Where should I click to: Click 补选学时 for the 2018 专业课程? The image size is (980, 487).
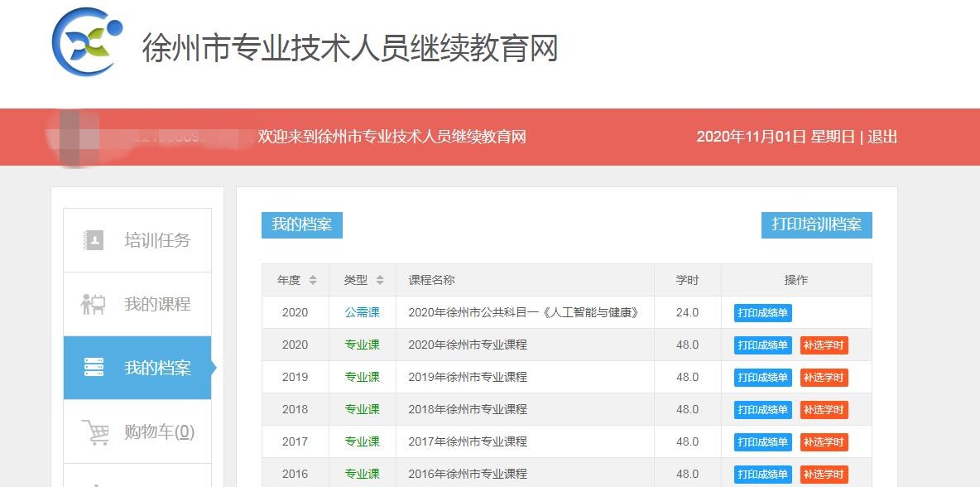pyautogui.click(x=824, y=410)
